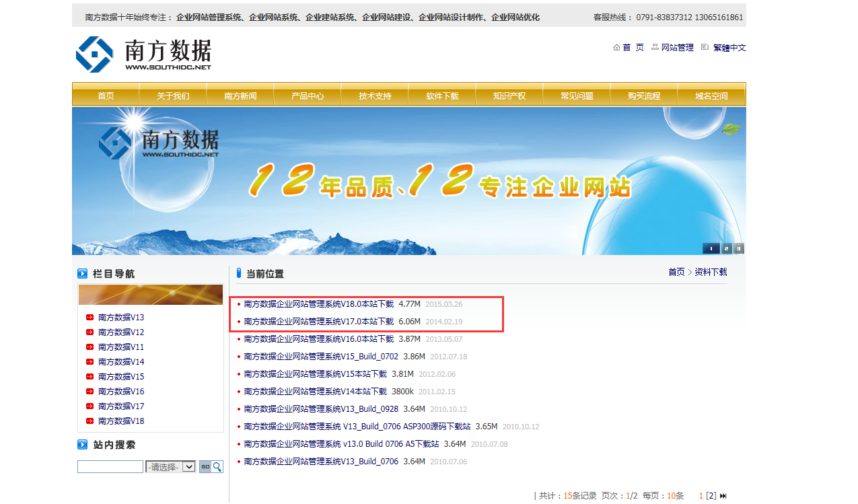This screenshot has height=504, width=858.
Task: Open 软件下载 in the navigation bar
Action: pos(442,96)
